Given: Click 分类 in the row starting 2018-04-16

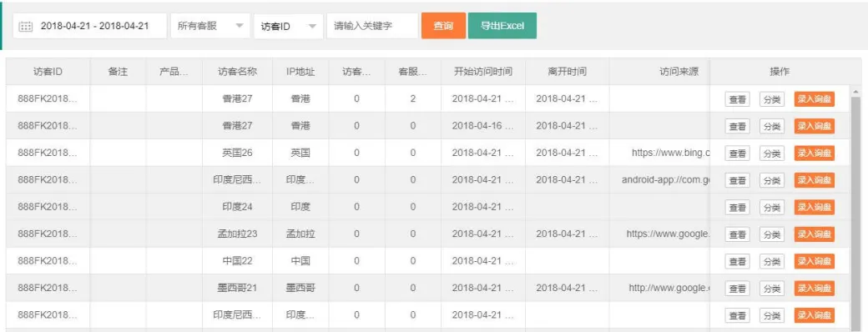Looking at the screenshot, I should (x=772, y=126).
